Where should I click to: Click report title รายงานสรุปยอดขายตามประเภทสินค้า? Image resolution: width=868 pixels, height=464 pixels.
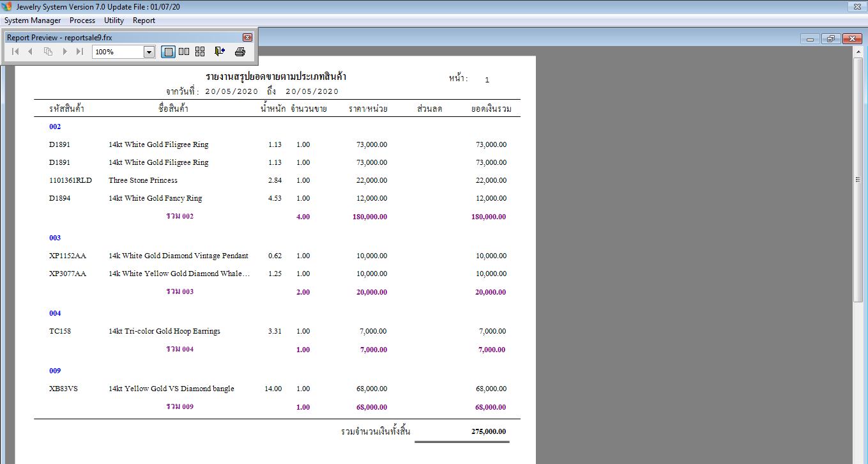tap(276, 77)
